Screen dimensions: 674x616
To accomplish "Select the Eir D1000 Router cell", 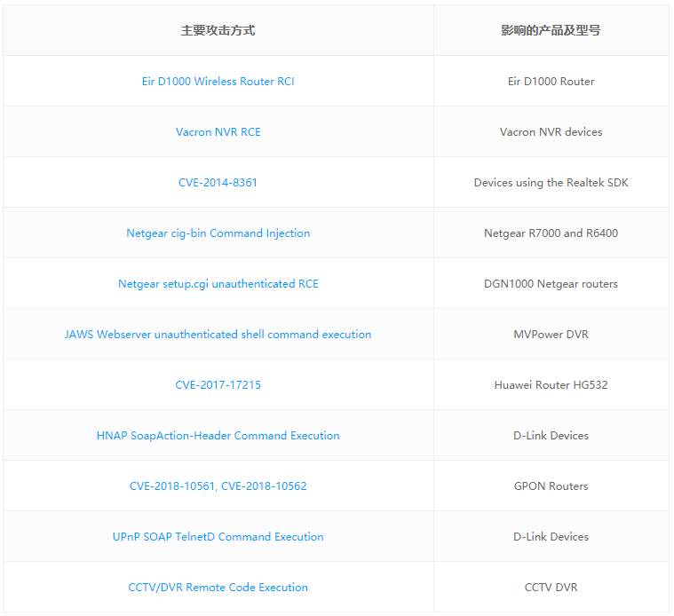I will [551, 81].
